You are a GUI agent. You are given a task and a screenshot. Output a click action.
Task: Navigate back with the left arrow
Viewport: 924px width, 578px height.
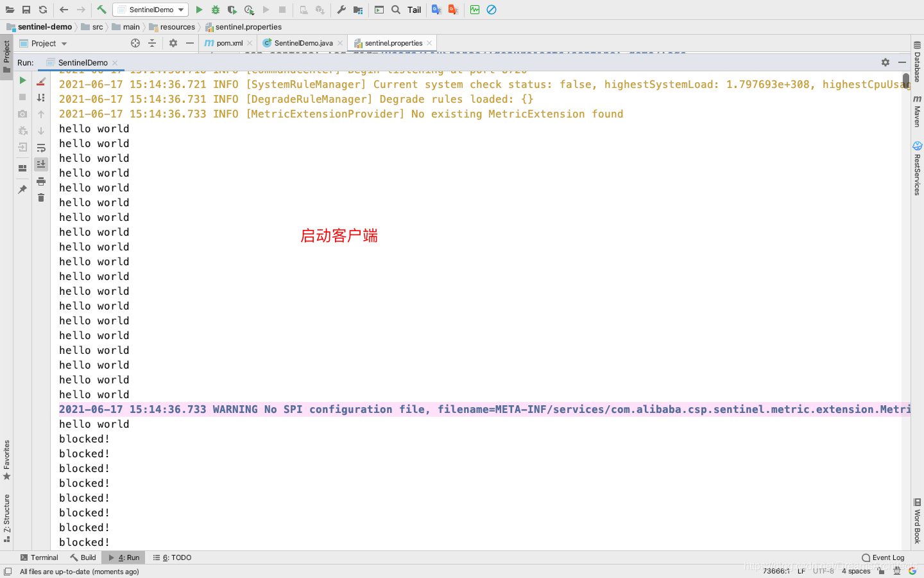[64, 10]
